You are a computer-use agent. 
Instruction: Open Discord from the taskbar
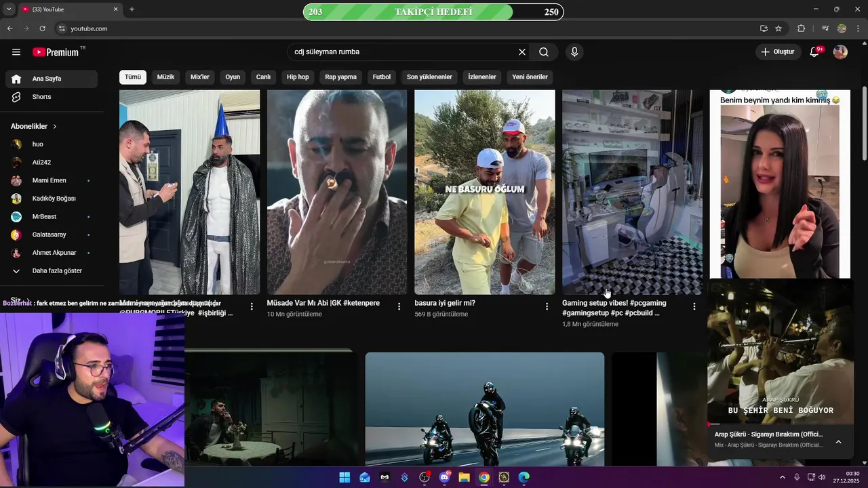point(445,477)
